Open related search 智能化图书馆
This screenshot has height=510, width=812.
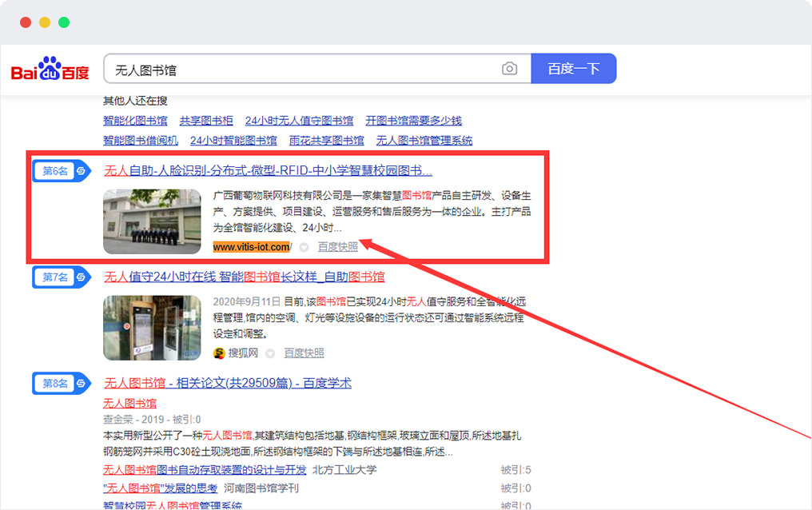[x=135, y=121]
